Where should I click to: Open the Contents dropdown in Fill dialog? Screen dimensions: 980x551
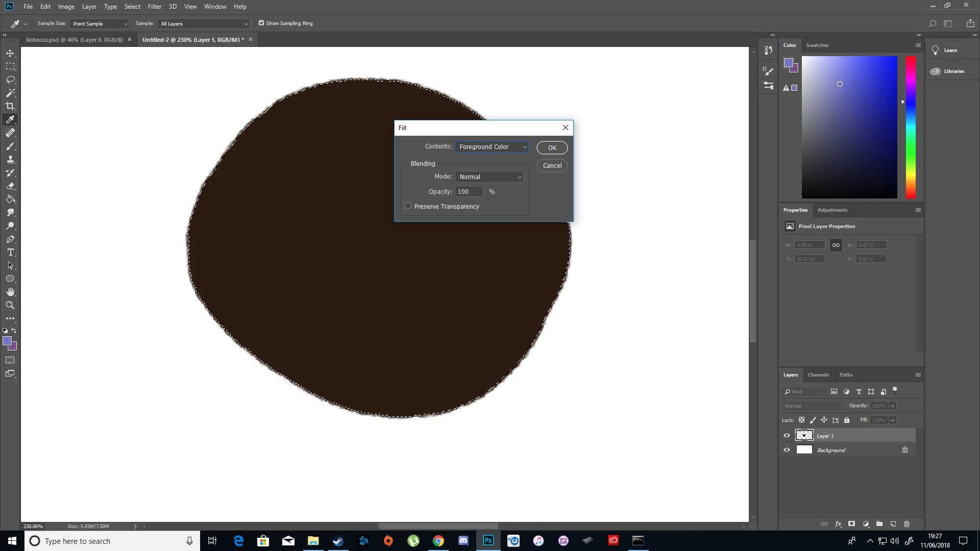click(492, 147)
